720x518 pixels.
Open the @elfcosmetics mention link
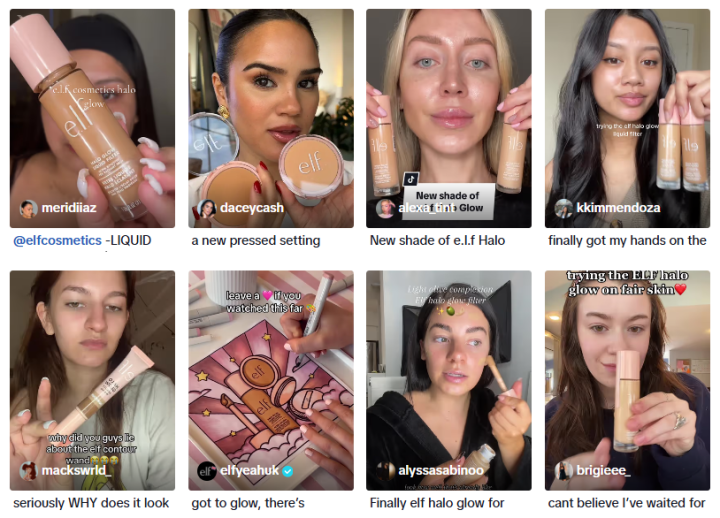[57, 241]
